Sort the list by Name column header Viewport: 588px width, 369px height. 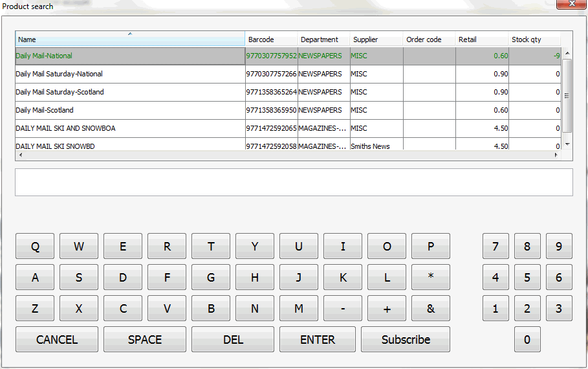(130, 39)
